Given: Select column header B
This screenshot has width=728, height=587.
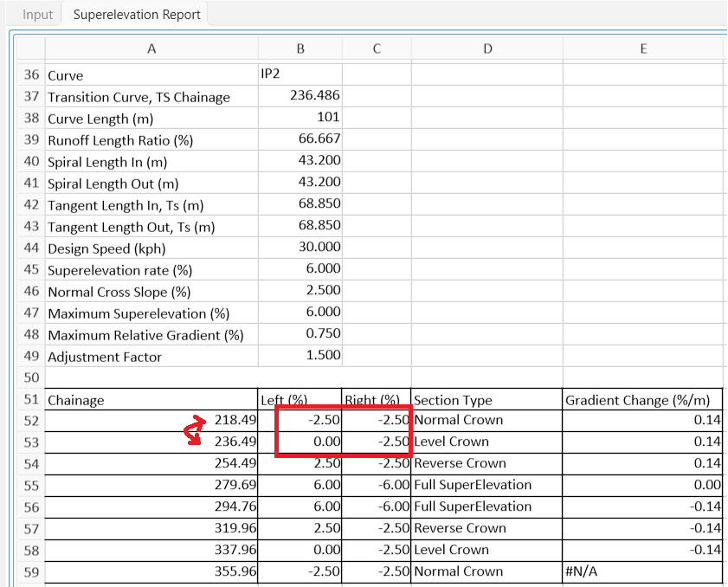Looking at the screenshot, I should [x=299, y=49].
